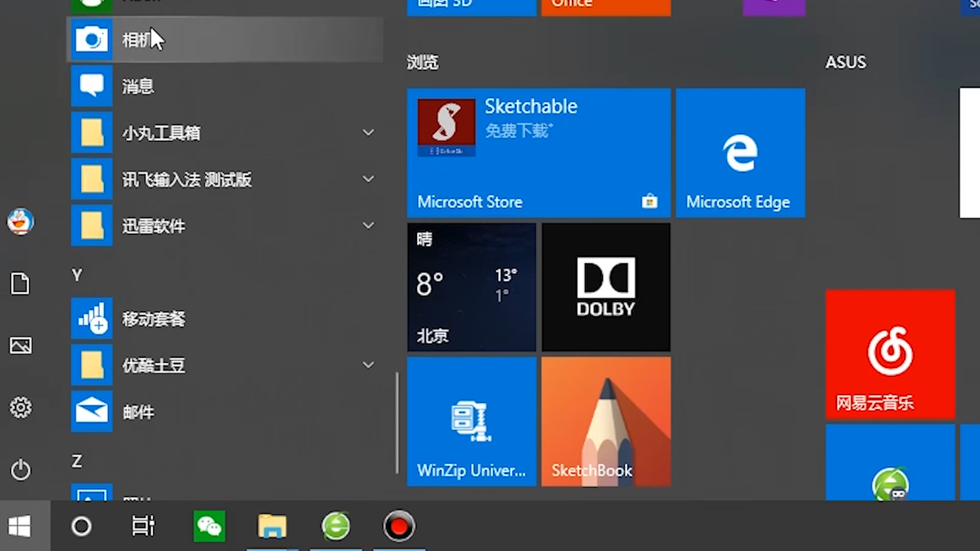
Task: Open the green 360 browser on taskbar
Action: coord(335,526)
